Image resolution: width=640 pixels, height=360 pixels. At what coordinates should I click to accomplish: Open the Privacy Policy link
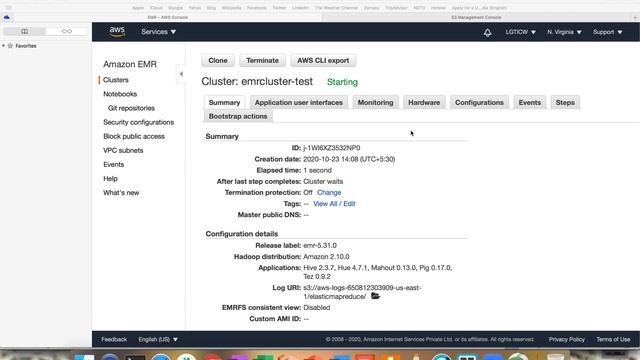(567, 339)
